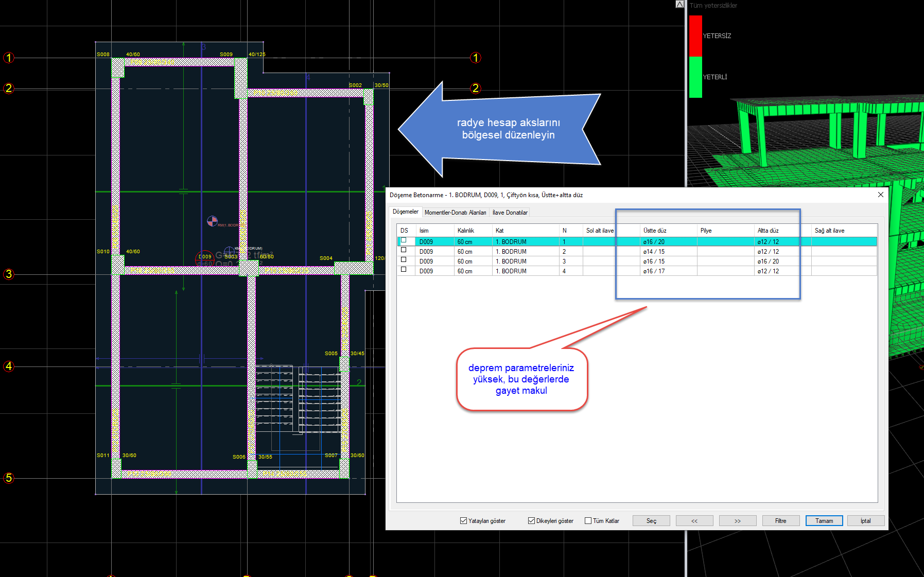
Task: Click the 30/55 dimension label
Action: tap(265, 457)
